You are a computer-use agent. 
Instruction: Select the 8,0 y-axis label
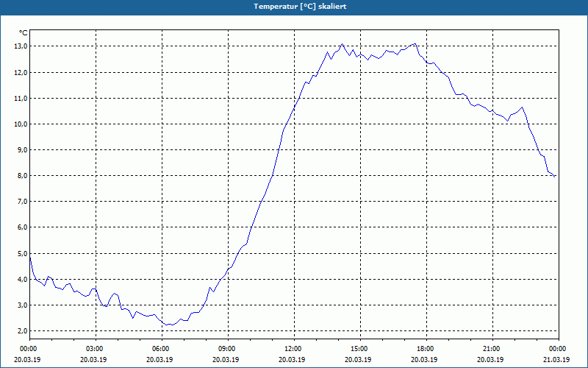22,176
